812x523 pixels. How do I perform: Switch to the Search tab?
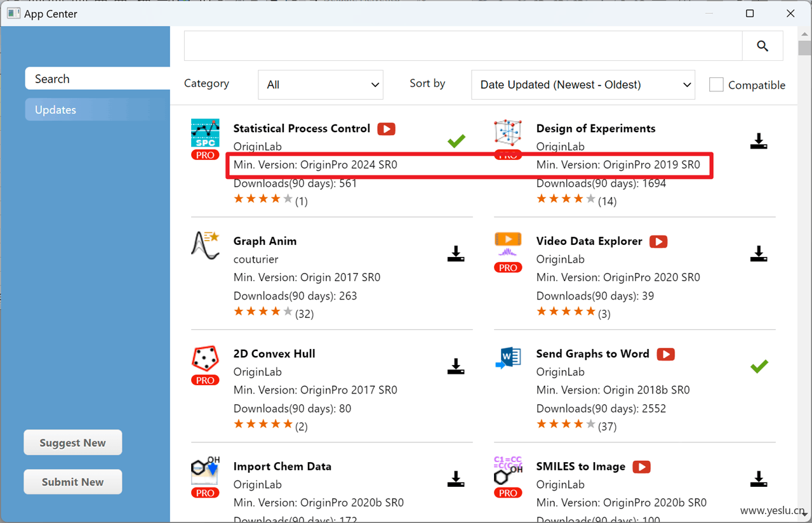97,79
